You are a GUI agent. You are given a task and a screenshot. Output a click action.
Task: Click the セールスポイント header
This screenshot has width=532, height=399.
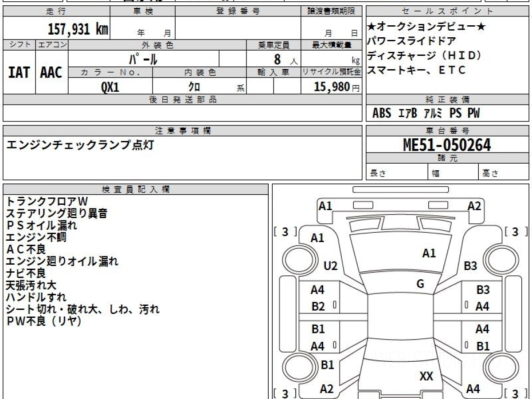click(x=447, y=12)
